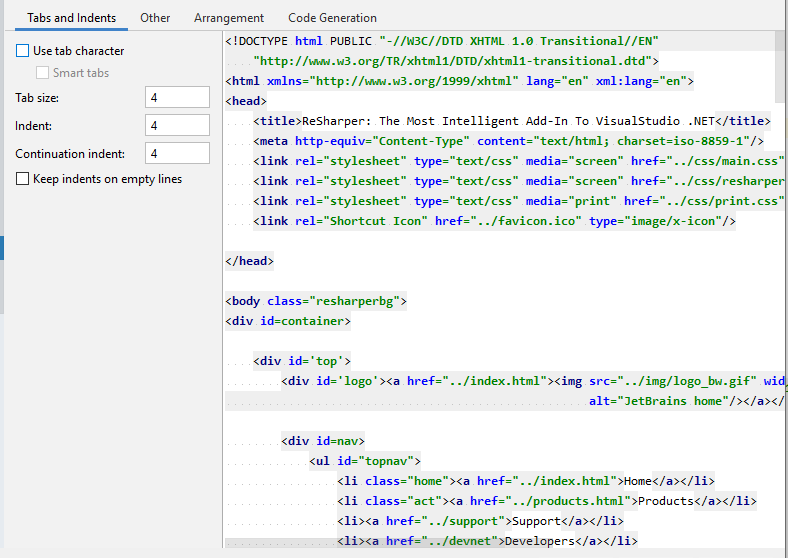Image resolution: width=788 pixels, height=558 pixels.
Task: Click the Products list item line
Action: point(546,501)
